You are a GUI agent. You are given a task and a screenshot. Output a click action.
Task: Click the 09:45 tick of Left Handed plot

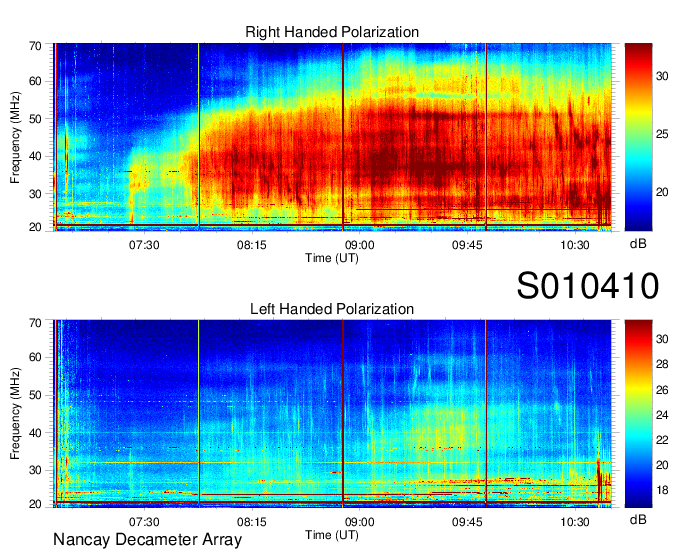(467, 522)
